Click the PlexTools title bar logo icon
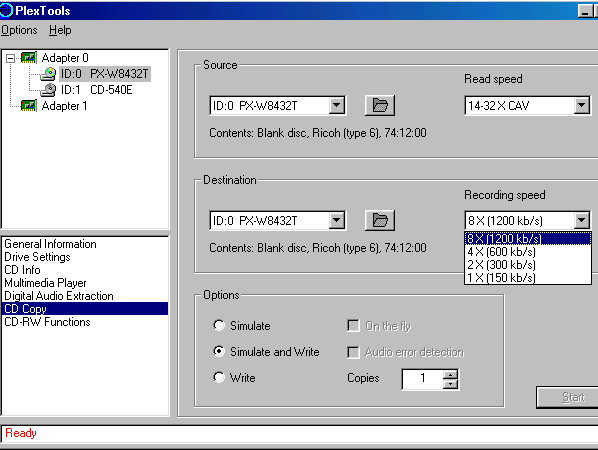The width and height of the screenshot is (598, 450). (x=6, y=10)
